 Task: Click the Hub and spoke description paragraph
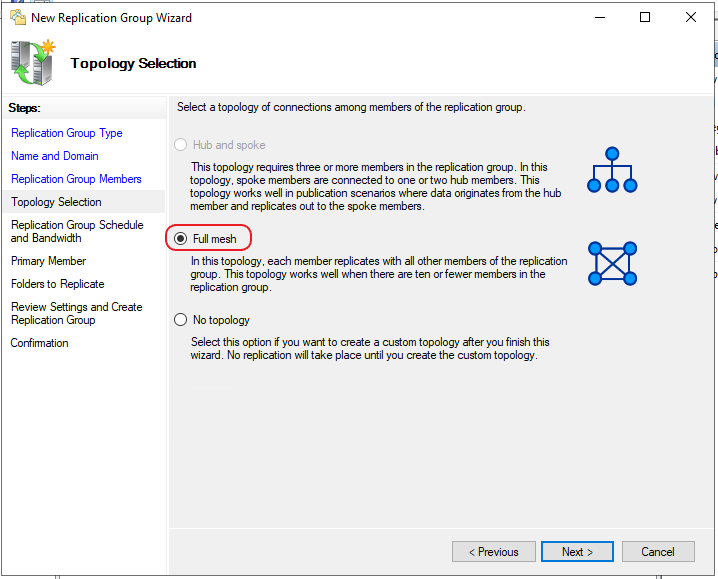click(x=375, y=186)
